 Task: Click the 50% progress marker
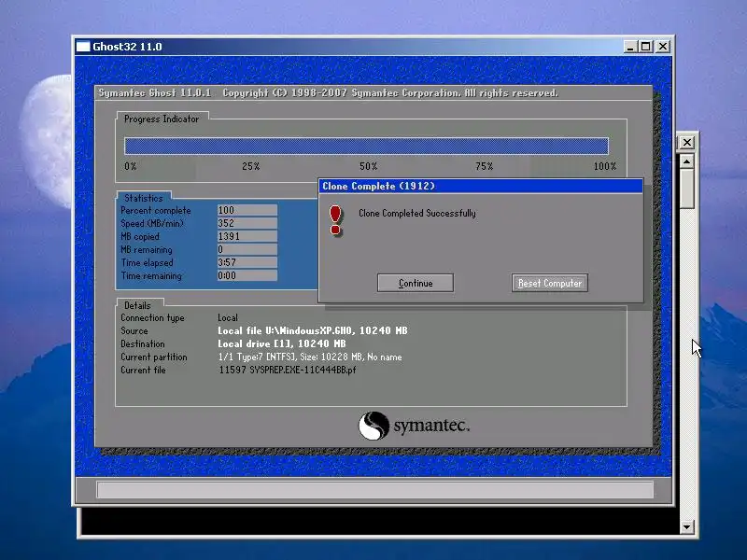pos(368,166)
